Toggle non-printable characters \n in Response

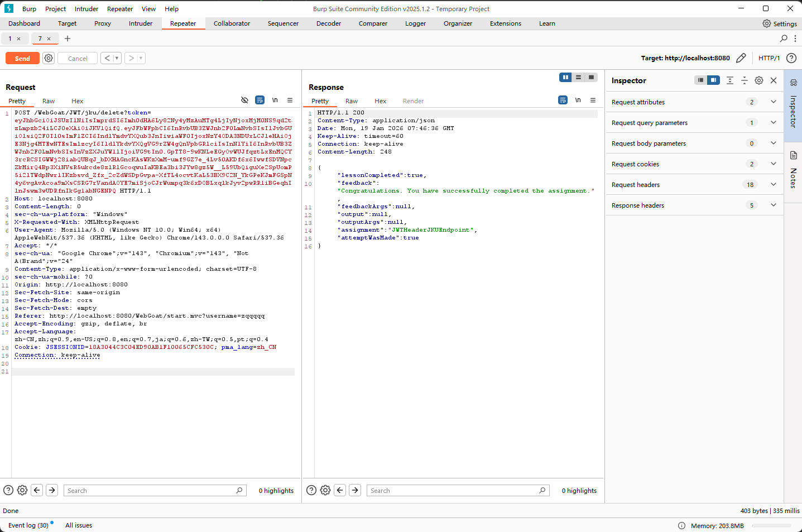578,100
